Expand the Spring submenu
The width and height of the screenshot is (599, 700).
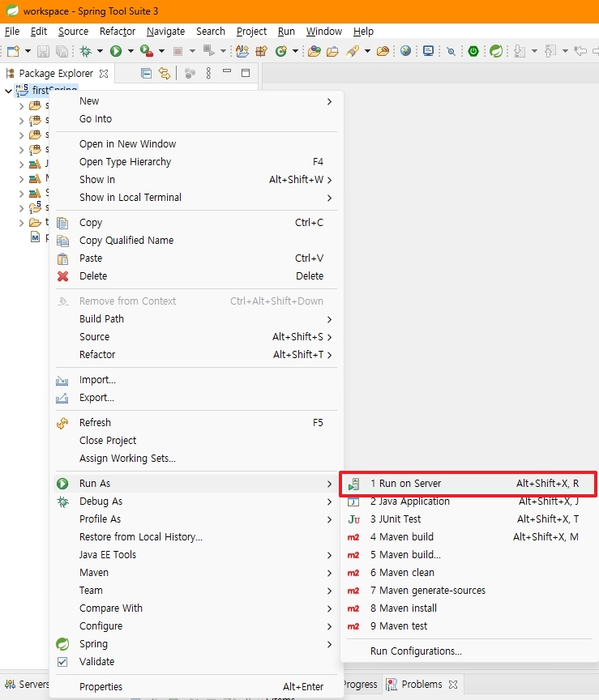[x=196, y=644]
